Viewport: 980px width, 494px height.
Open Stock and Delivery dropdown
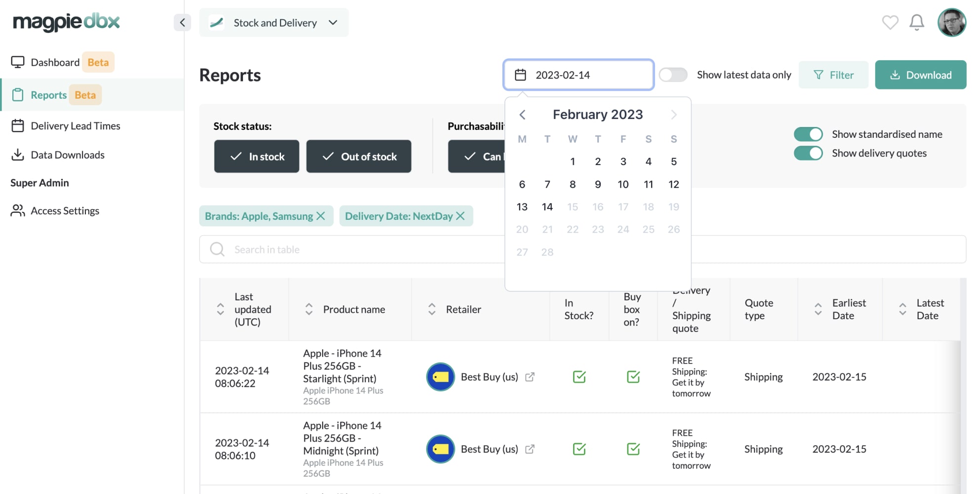coord(274,22)
